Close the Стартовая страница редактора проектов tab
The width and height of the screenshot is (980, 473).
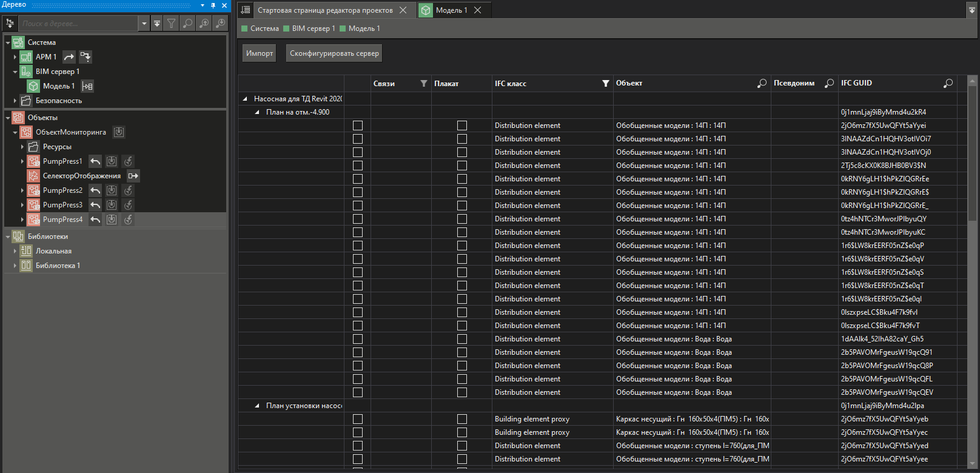[403, 10]
